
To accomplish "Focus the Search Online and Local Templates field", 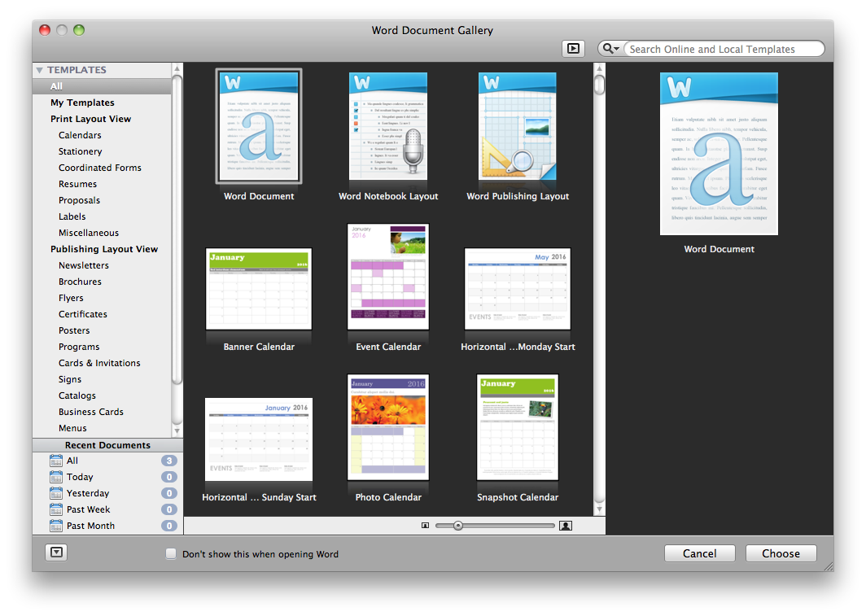I will (724, 49).
